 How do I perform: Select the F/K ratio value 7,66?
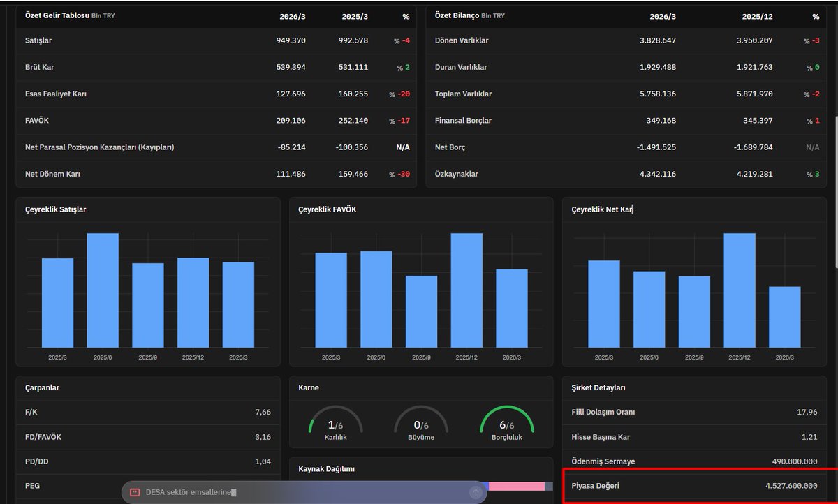[263, 412]
